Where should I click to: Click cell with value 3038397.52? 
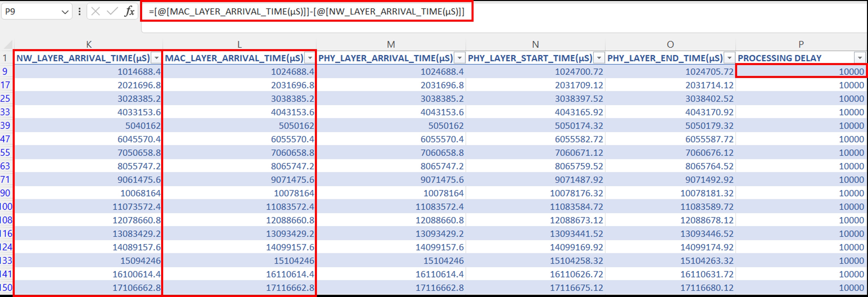coord(536,98)
